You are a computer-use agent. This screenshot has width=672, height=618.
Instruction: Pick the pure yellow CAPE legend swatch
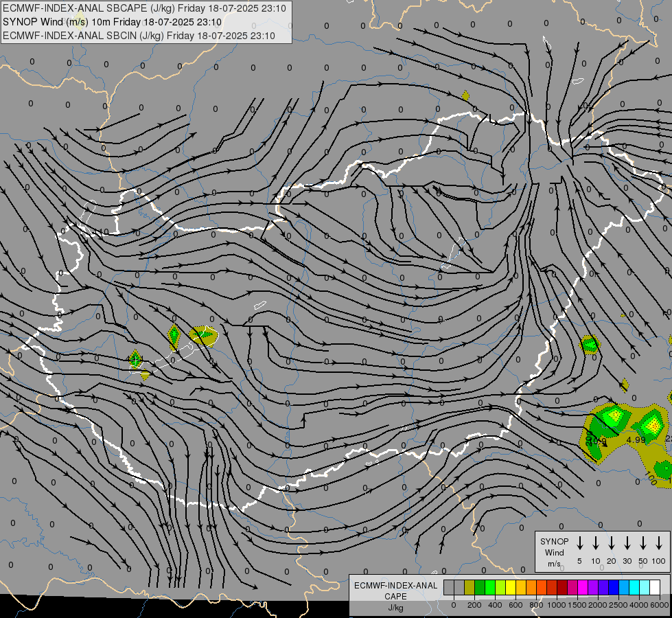(x=511, y=587)
